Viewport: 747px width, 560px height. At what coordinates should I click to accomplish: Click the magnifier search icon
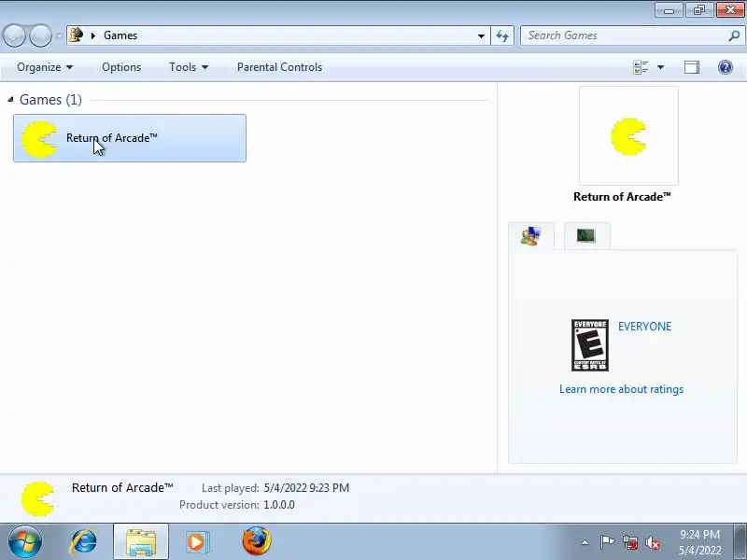click(734, 35)
